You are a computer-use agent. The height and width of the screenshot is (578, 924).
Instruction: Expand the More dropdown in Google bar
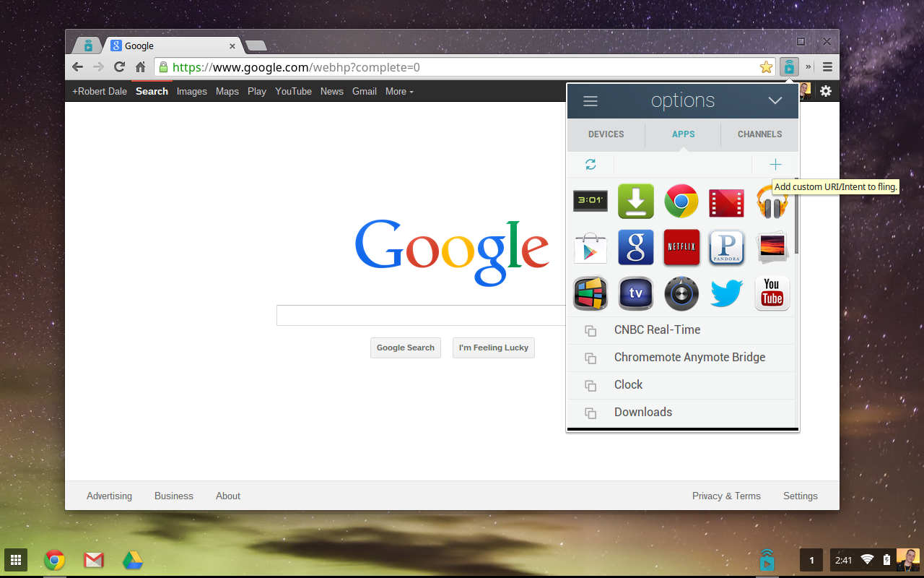pyautogui.click(x=399, y=91)
